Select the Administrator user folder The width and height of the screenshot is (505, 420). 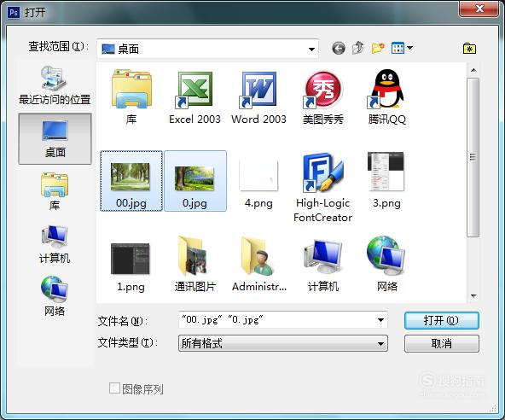click(259, 265)
